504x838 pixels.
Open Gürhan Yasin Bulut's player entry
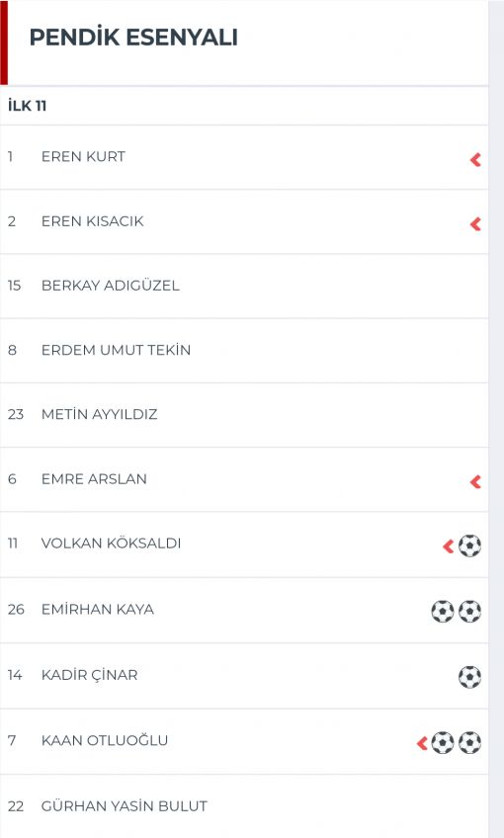(x=244, y=806)
